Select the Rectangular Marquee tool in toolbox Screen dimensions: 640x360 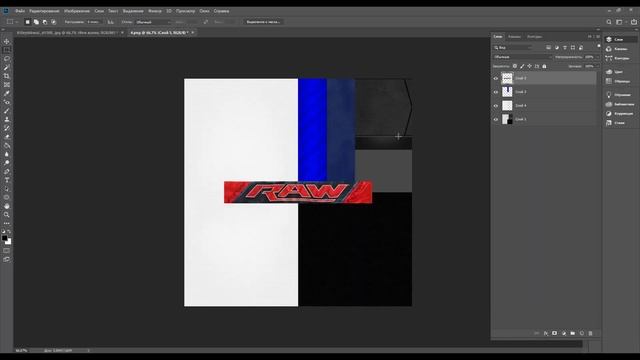pyautogui.click(x=7, y=50)
